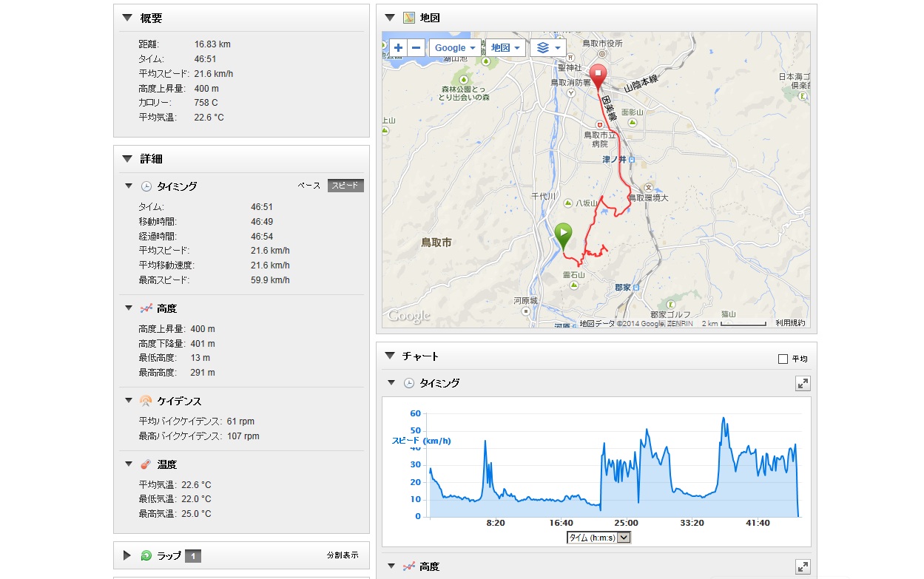Open the タイム (h:m:s) axis dropdown

[x=598, y=538]
